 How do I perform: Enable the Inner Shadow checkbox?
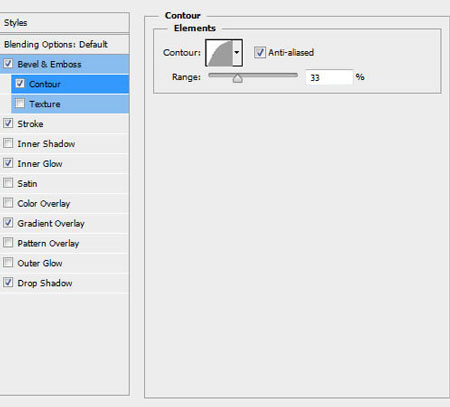click(x=8, y=143)
